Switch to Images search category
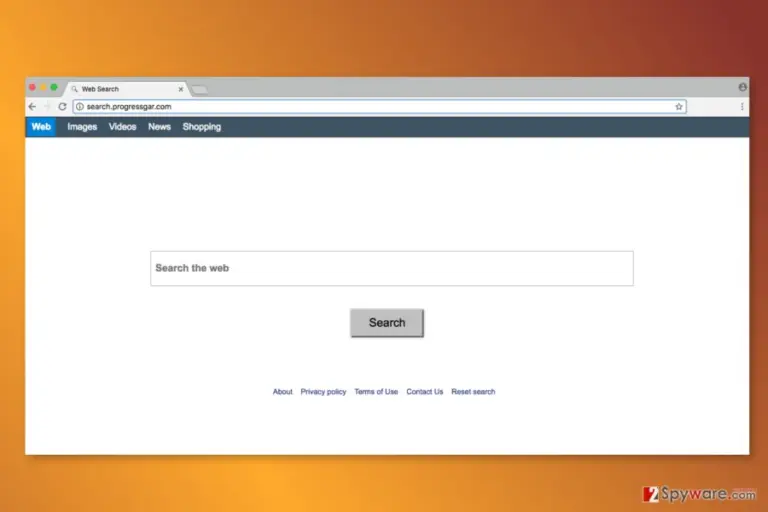This screenshot has height=512, width=768. [82, 127]
